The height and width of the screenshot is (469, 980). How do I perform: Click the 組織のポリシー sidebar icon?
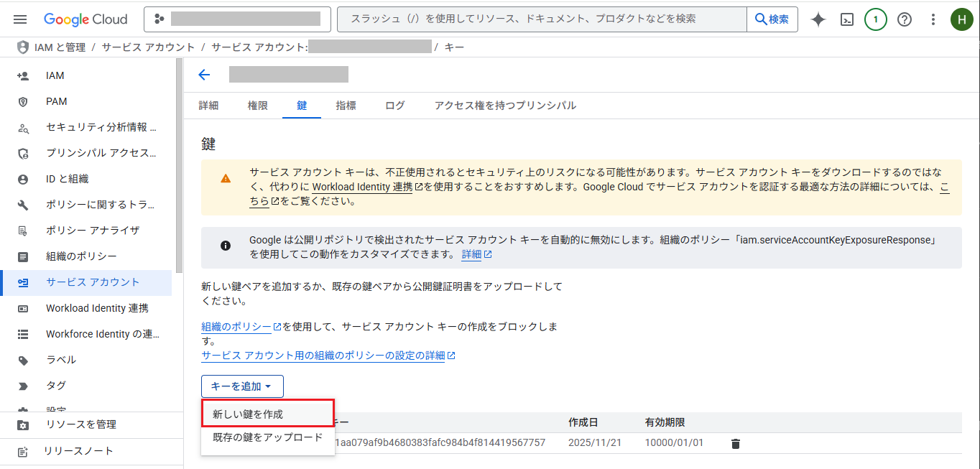click(x=23, y=256)
